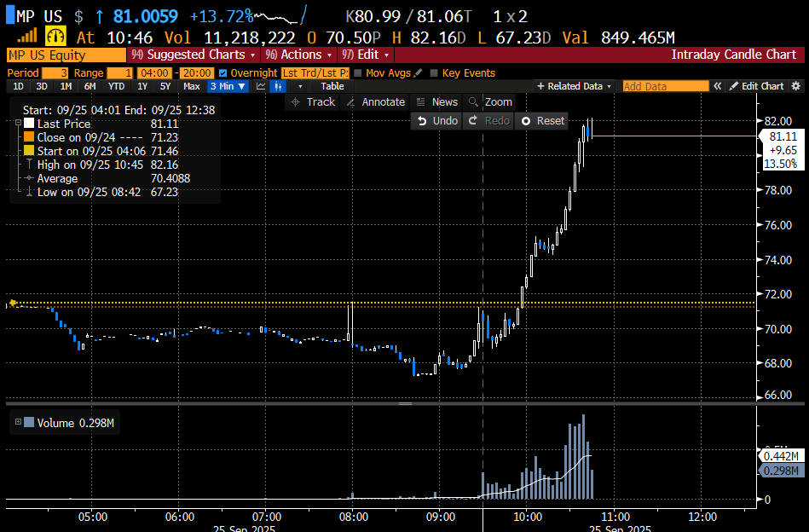Click the Period value field
The image size is (809, 532).
click(x=55, y=72)
